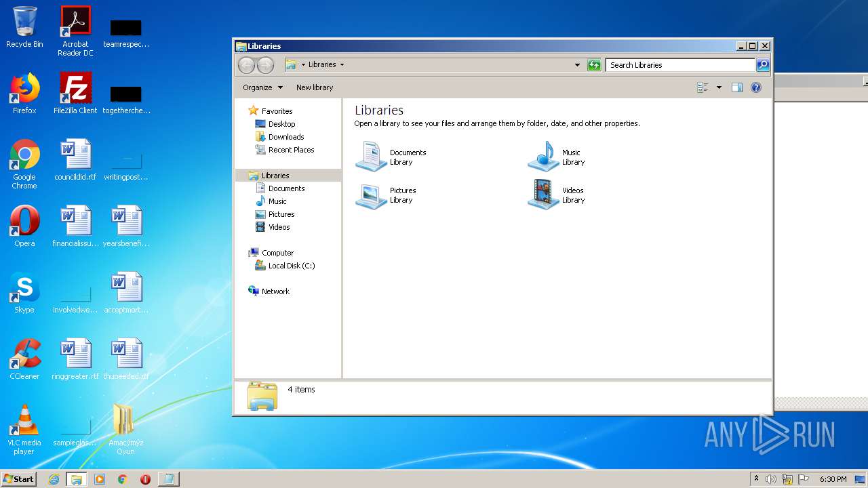Click the last taskbar window button
Viewport: 868px width, 488px height.
point(168,479)
